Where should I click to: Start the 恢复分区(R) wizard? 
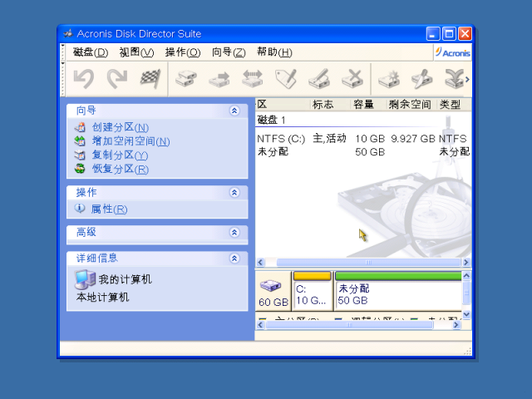120,169
